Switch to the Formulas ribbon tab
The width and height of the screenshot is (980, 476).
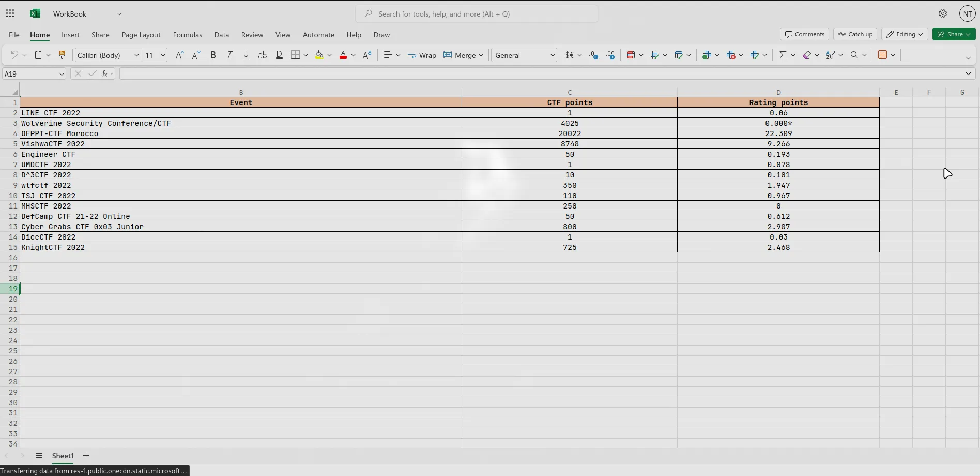(187, 35)
